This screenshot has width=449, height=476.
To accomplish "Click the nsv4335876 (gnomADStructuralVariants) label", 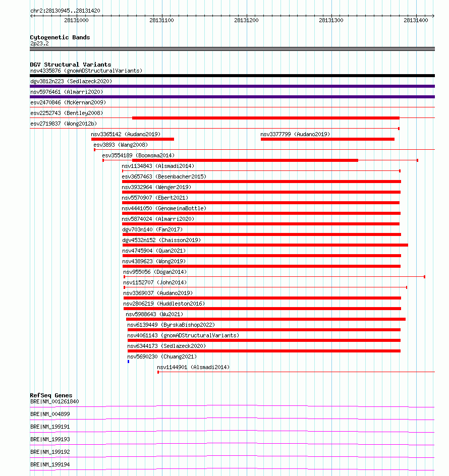I will pyautogui.click(x=86, y=71).
